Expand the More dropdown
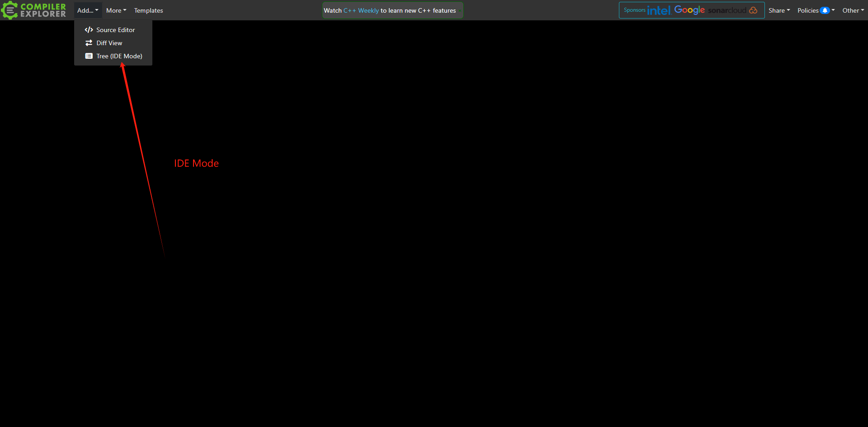Screen dimensions: 868x427 [116, 10]
